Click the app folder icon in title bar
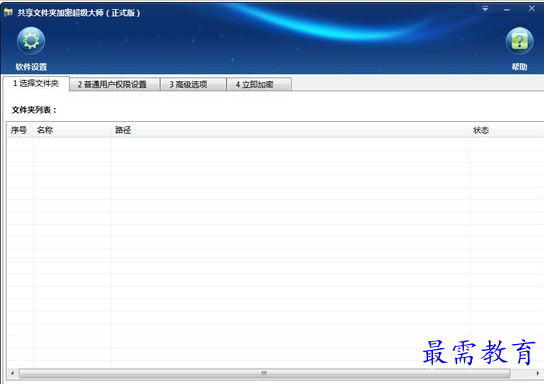The height and width of the screenshot is (384, 544). pos(8,13)
